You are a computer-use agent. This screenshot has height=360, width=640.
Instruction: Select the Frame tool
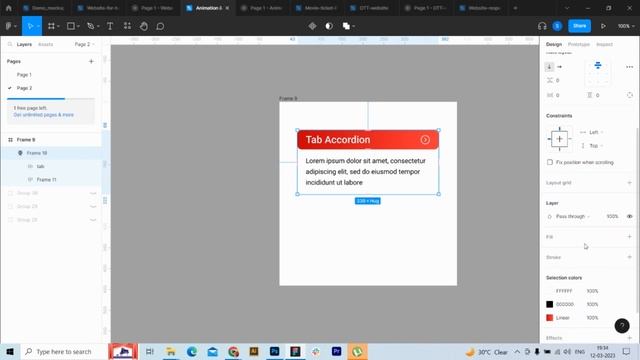click(x=51, y=26)
